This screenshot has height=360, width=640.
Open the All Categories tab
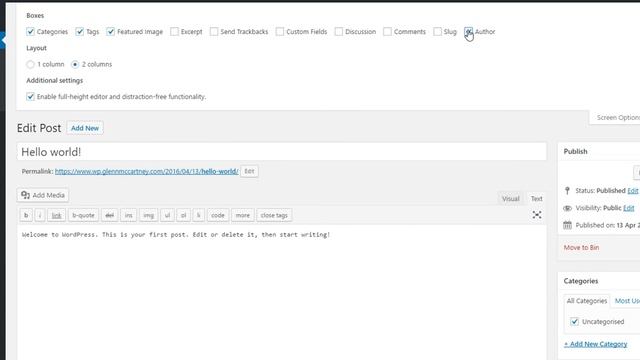point(587,301)
